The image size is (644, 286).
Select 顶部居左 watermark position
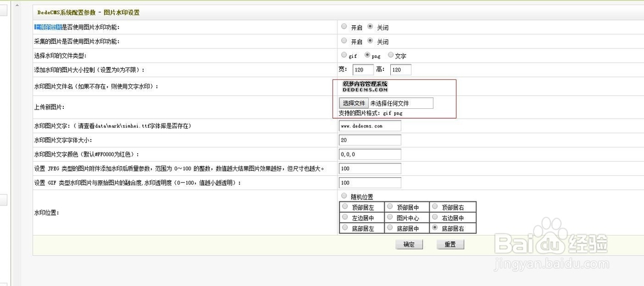click(345, 206)
